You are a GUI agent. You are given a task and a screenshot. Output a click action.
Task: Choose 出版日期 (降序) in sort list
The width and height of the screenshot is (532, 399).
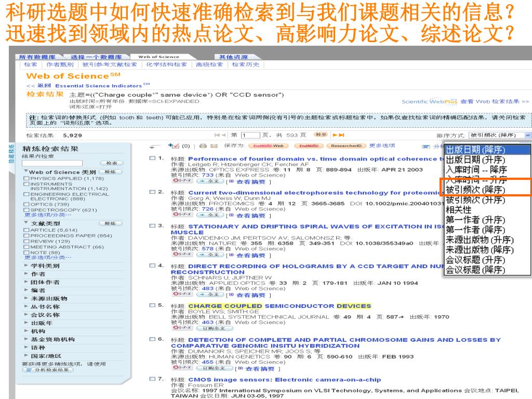487,150
